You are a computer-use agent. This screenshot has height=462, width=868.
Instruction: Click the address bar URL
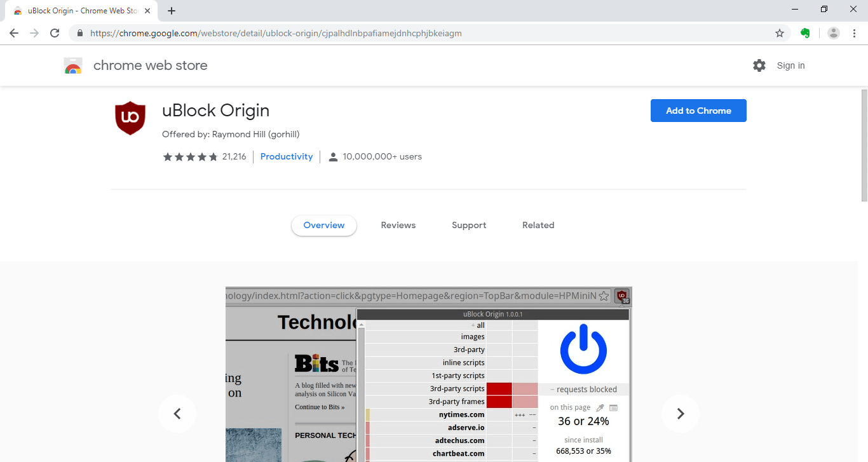(x=276, y=33)
